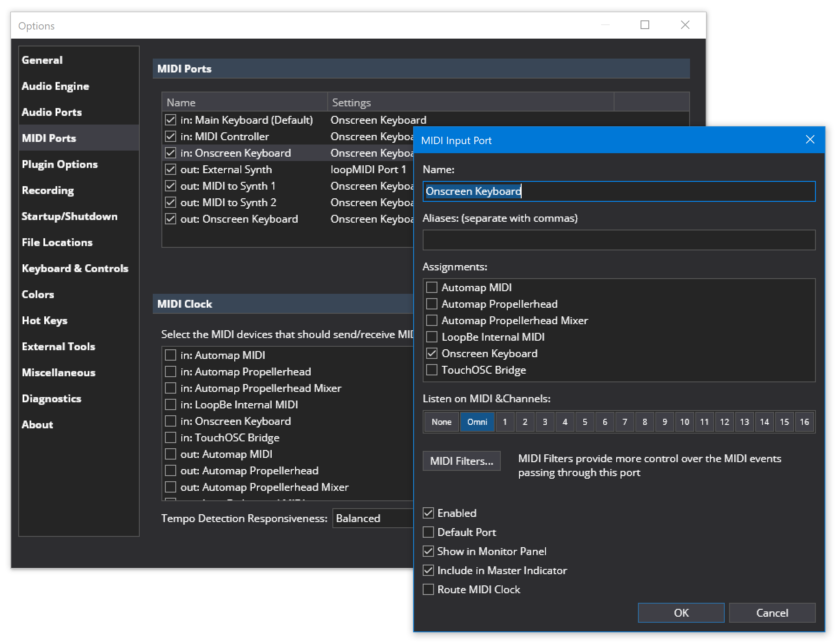Open the Recording options page

click(x=79, y=190)
